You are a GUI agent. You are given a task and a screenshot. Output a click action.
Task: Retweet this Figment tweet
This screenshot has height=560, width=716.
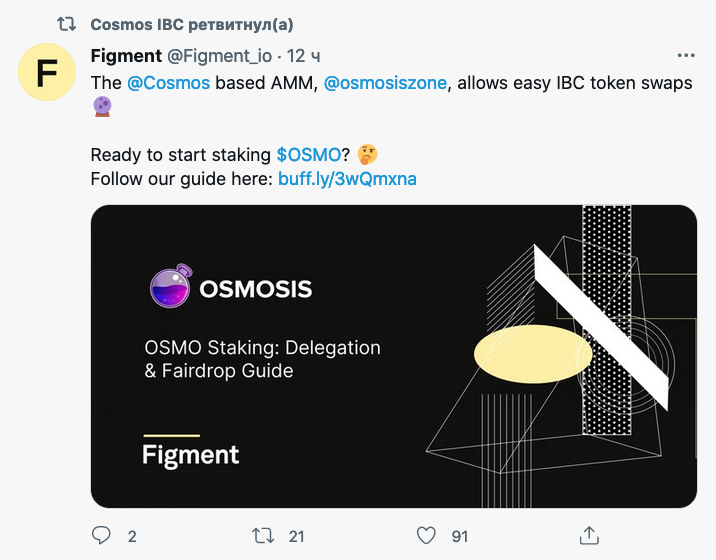(x=263, y=535)
